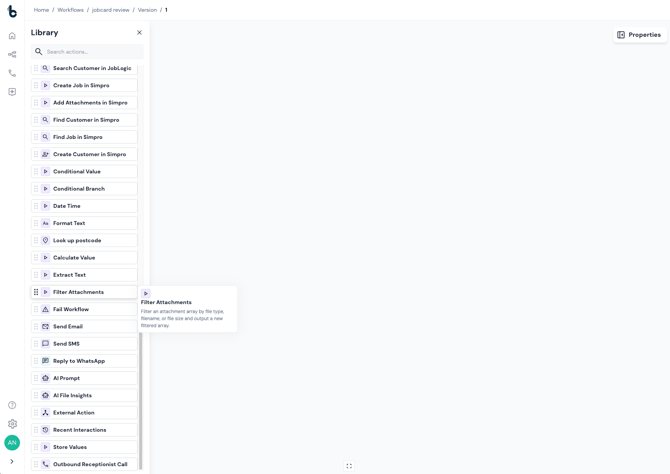Click the Filter Attachments drag handle
Screen dimensions: 670x474
pyautogui.click(x=36, y=292)
